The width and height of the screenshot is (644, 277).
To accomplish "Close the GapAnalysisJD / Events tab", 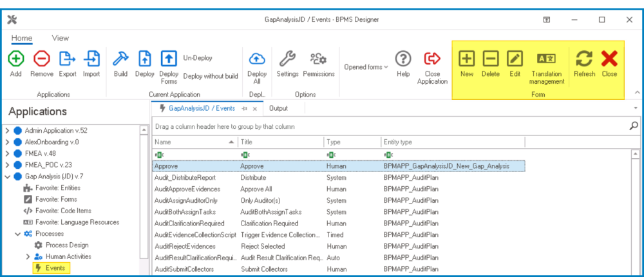I will (x=254, y=109).
